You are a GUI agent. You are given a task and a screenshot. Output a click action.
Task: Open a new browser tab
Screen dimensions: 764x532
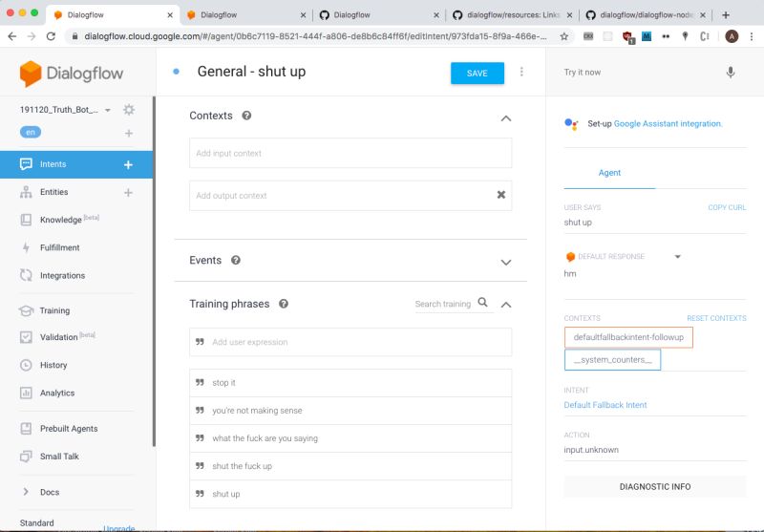(x=726, y=15)
